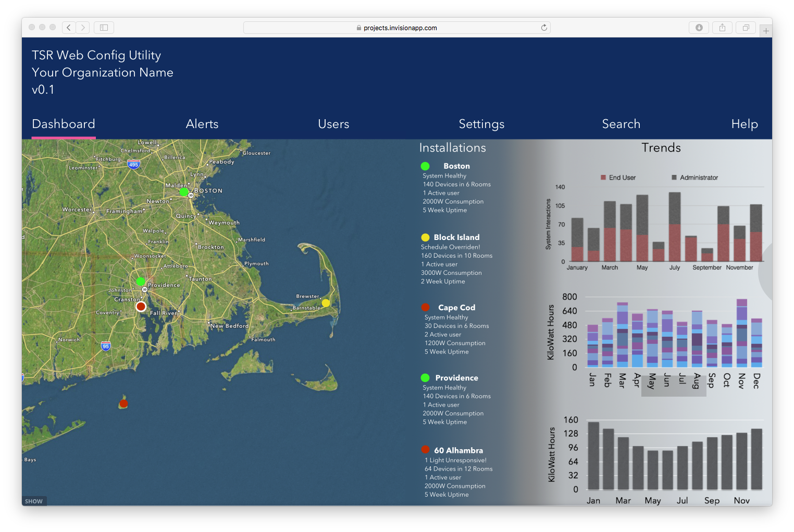
Task: Switch to the Alerts tab
Action: click(202, 124)
